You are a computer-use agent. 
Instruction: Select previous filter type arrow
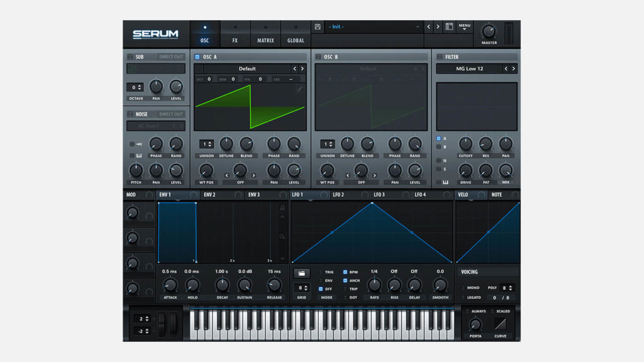coord(506,69)
